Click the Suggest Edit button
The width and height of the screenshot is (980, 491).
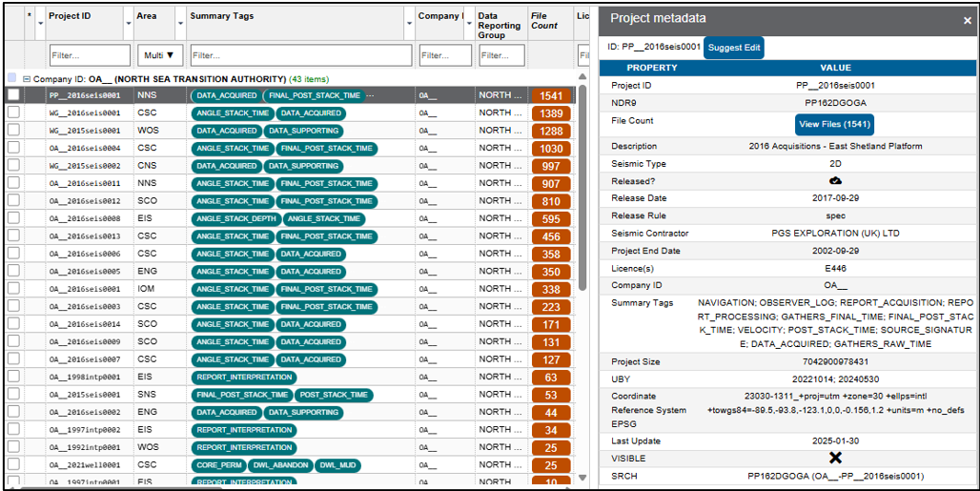[734, 48]
